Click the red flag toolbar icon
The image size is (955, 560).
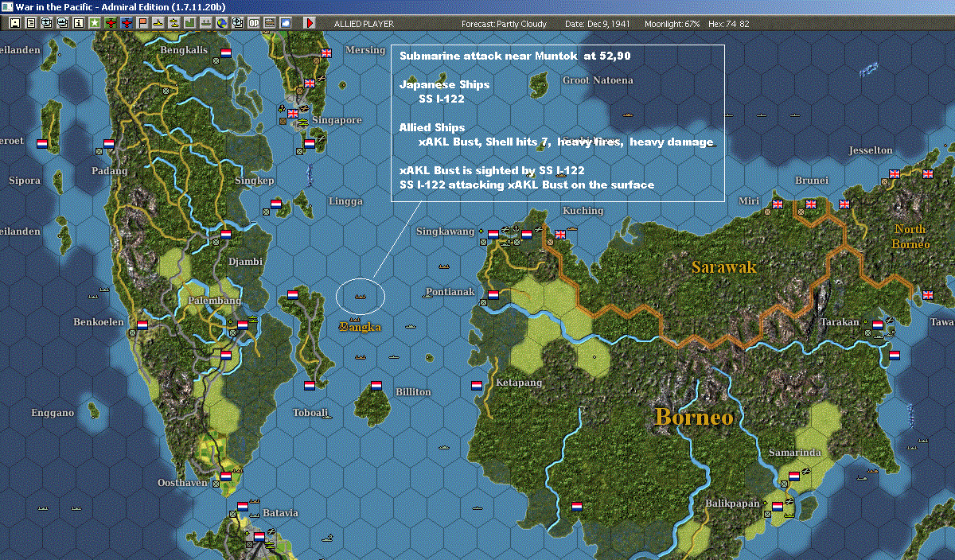click(142, 23)
